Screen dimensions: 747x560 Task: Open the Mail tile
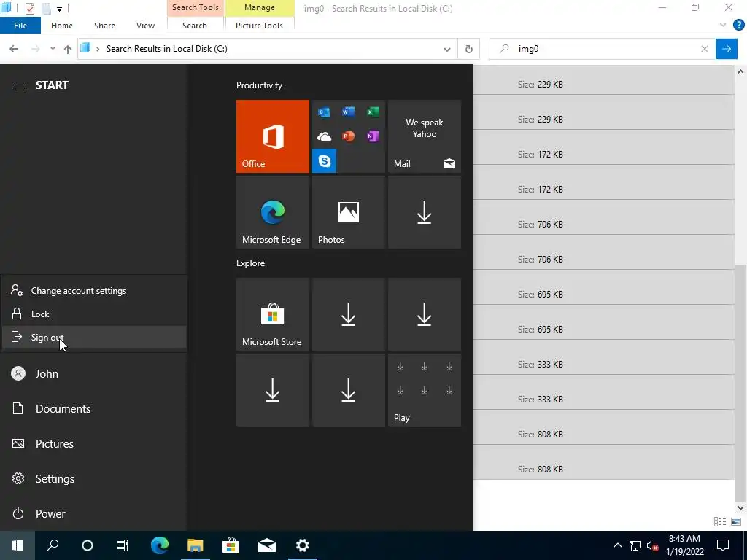point(425,136)
